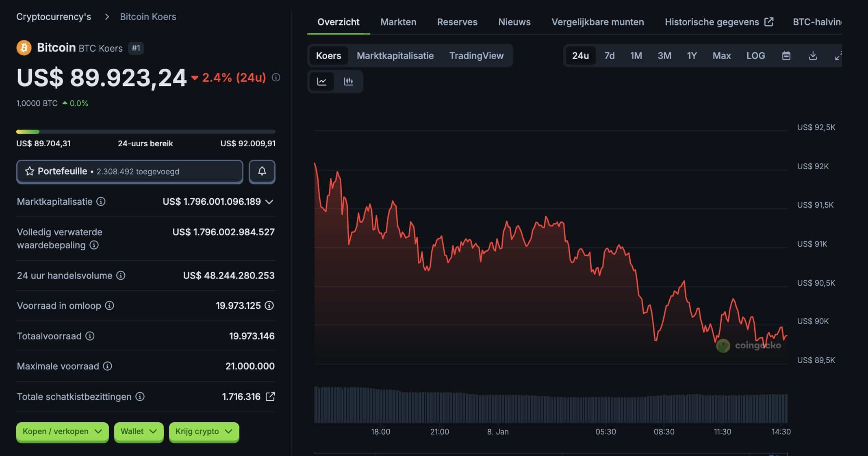Click the 24-uurs bereik price range bar

(x=145, y=131)
